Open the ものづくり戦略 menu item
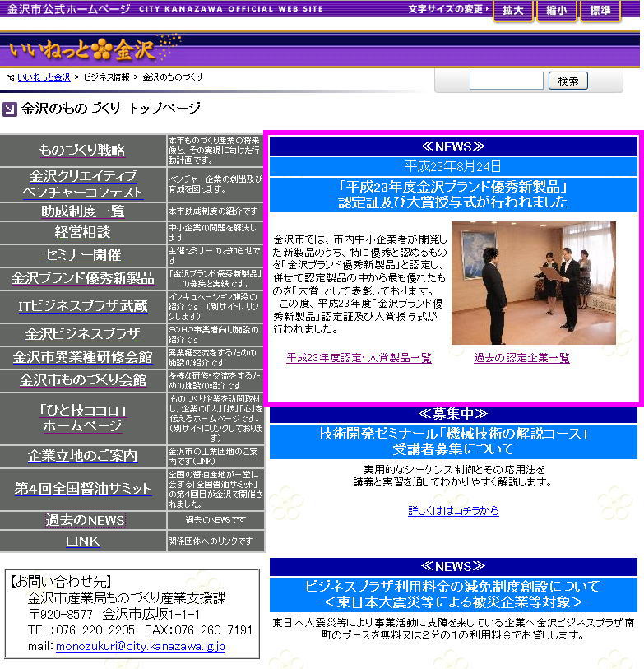 click(82, 151)
